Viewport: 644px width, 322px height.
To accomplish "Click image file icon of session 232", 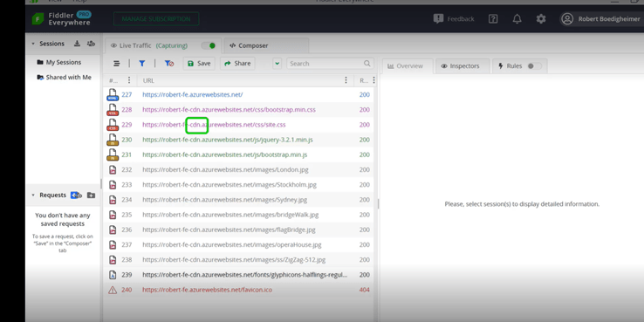I will pos(113,169).
